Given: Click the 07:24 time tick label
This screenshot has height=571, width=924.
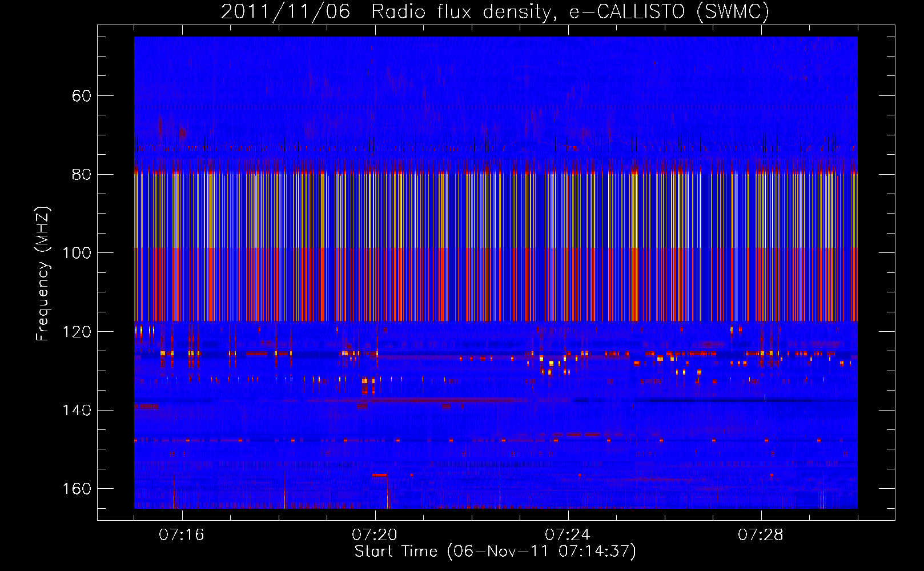Looking at the screenshot, I should pyautogui.click(x=568, y=535).
